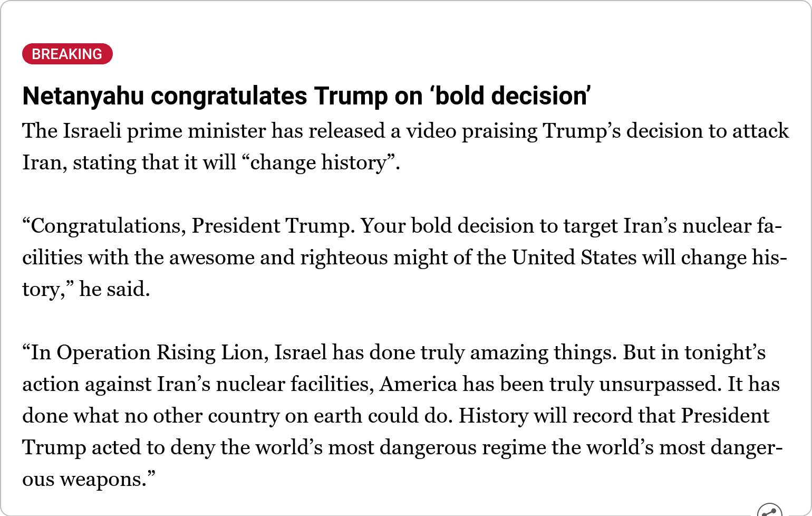Click the red BREAKING badge

(x=67, y=54)
